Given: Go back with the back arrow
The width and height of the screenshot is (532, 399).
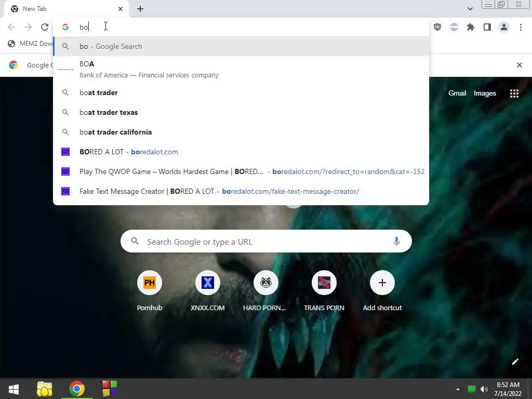Looking at the screenshot, I should pyautogui.click(x=11, y=27).
